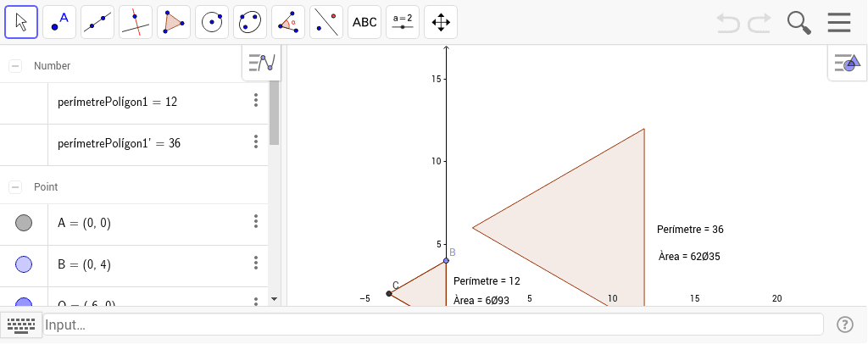
Task: Select the Angle tool
Action: [288, 22]
